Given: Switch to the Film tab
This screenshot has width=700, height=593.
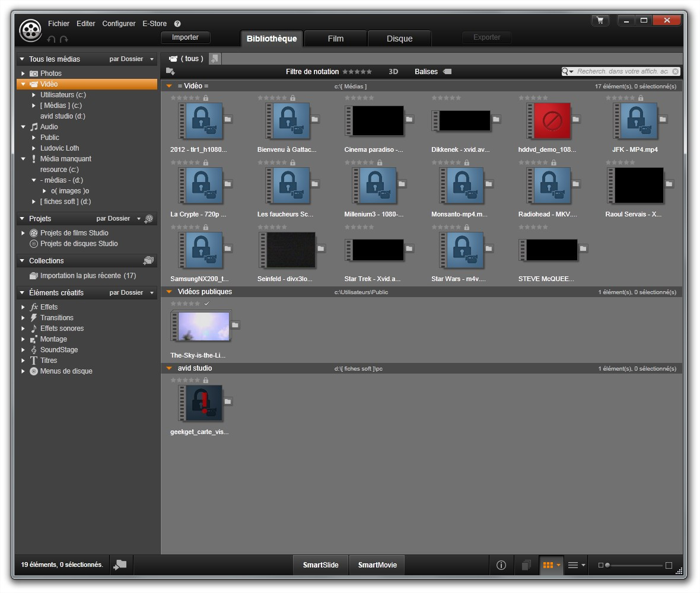Looking at the screenshot, I should tap(336, 39).
